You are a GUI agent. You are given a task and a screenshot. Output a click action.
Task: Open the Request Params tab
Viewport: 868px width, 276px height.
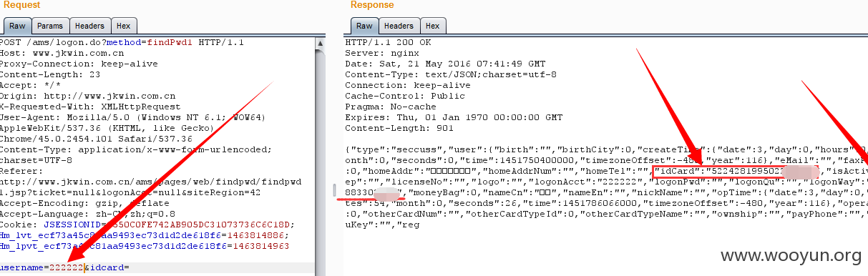[50, 26]
